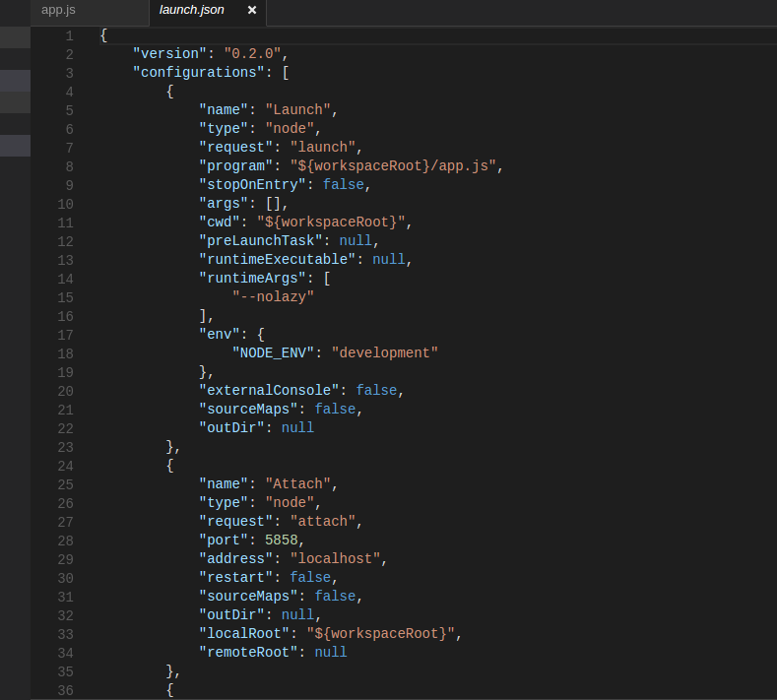Click the "${workspaceRoot}/app.js" program path
Image resolution: width=777 pixels, height=700 pixels.
[x=393, y=165]
